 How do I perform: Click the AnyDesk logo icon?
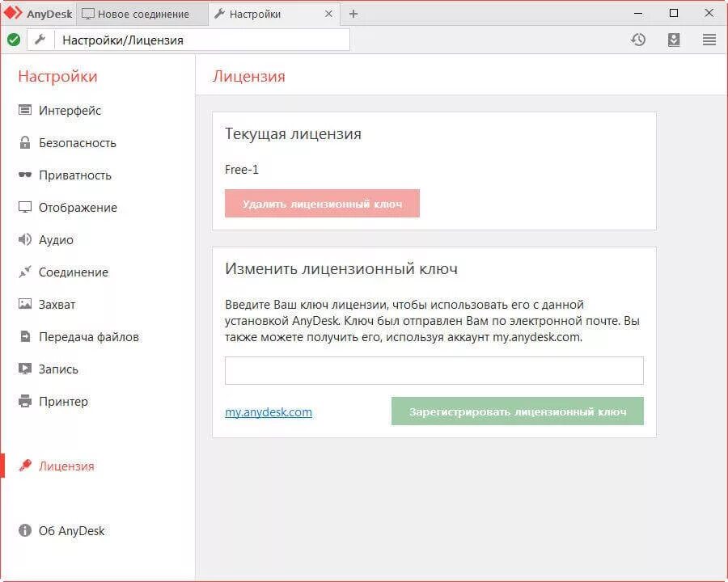[x=13, y=13]
